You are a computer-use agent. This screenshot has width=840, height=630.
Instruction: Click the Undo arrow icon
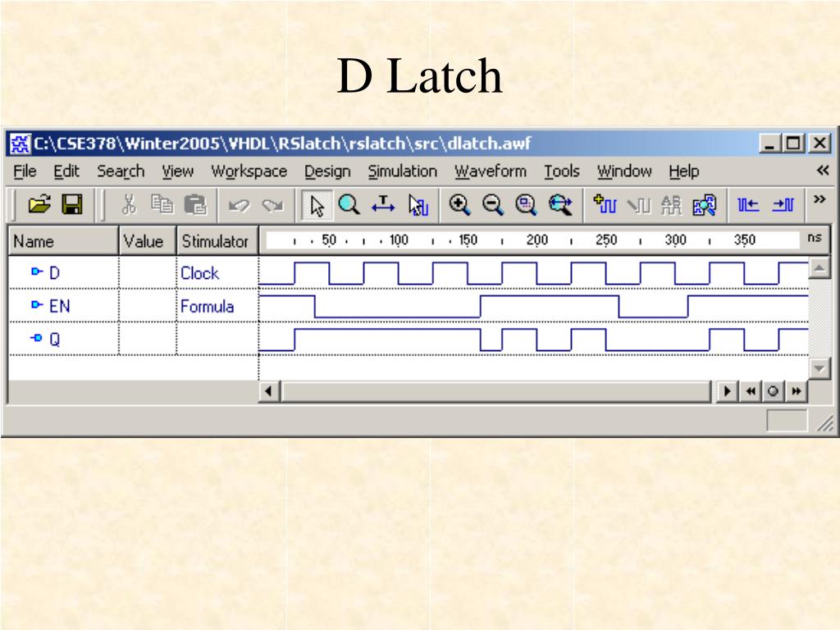click(x=239, y=205)
